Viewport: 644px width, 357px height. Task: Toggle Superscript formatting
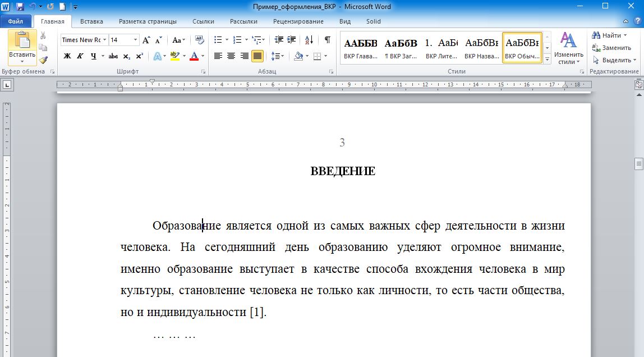point(140,56)
